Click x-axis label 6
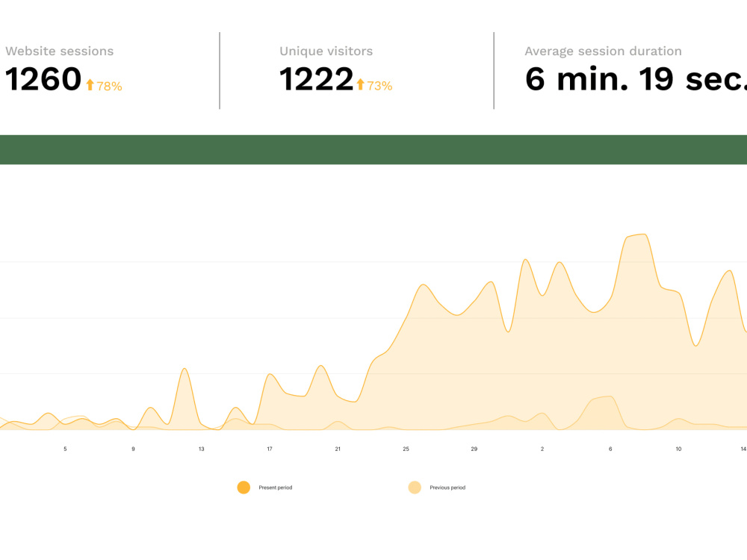747x560 pixels. (x=610, y=449)
